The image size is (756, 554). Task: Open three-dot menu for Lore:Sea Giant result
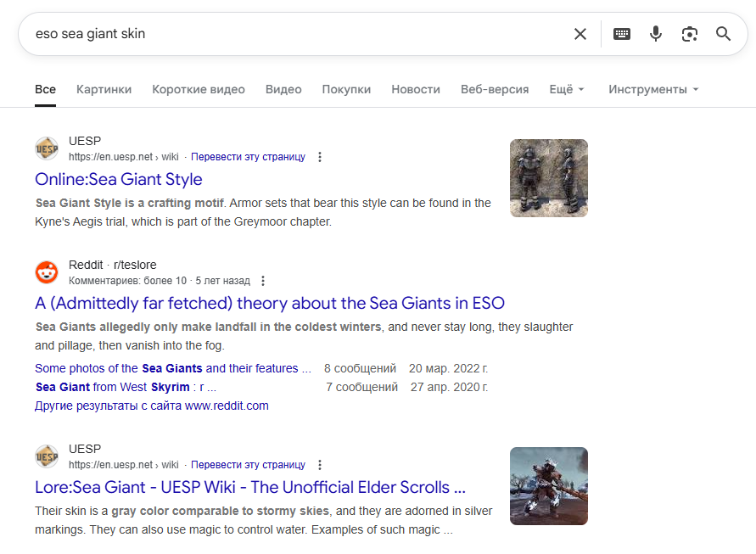coord(320,465)
